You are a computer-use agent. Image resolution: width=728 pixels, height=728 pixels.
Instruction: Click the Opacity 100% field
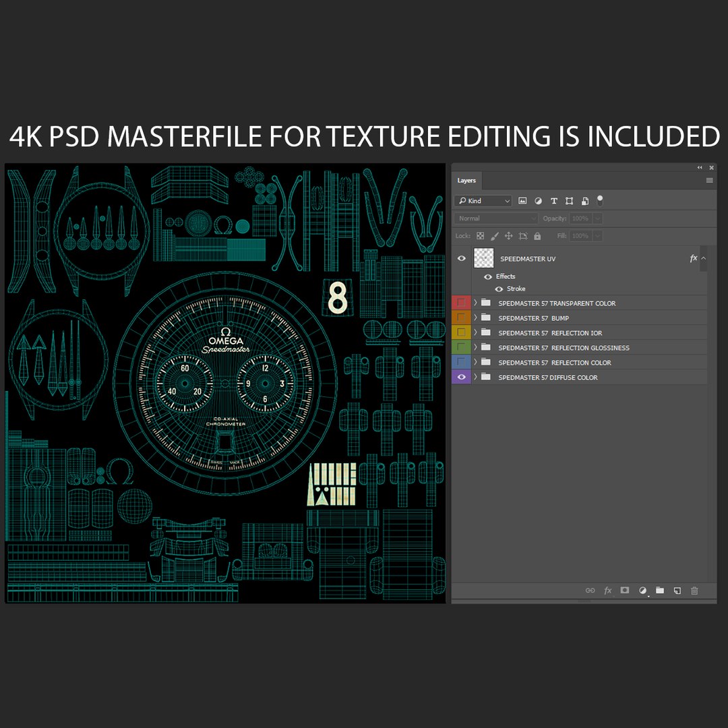click(x=581, y=218)
